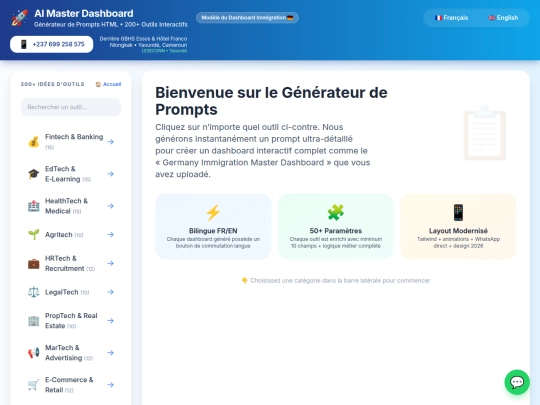Image resolution: width=540 pixels, height=405 pixels.
Task: Click the rocket logo icon
Action: tap(19, 18)
